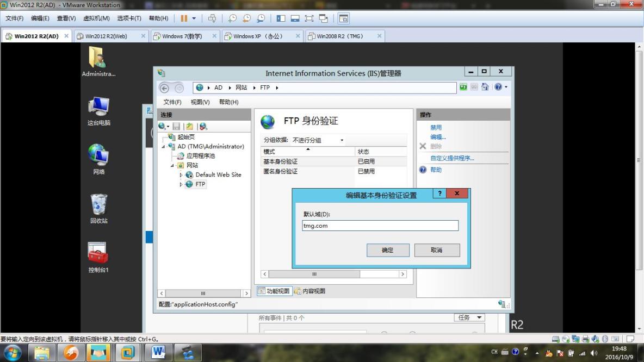This screenshot has height=362, width=644.
Task: Select the 回收站 recycle bin icon
Action: (98, 209)
